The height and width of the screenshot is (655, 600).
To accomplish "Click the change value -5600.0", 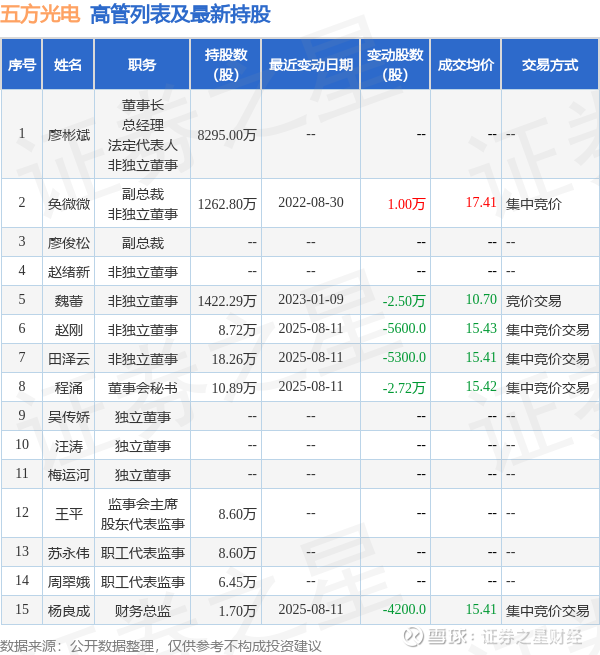I will pos(404,328).
